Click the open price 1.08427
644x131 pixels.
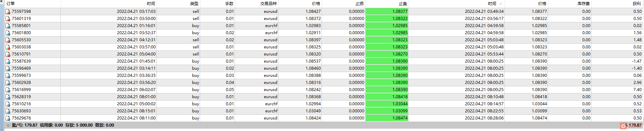pos(313,12)
